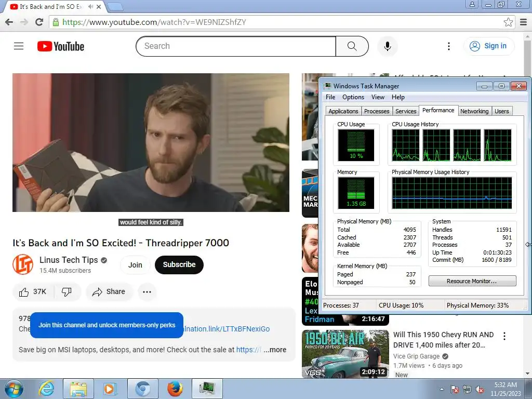The image size is (532, 399).
Task: Click the network tray icon
Action: [467, 389]
